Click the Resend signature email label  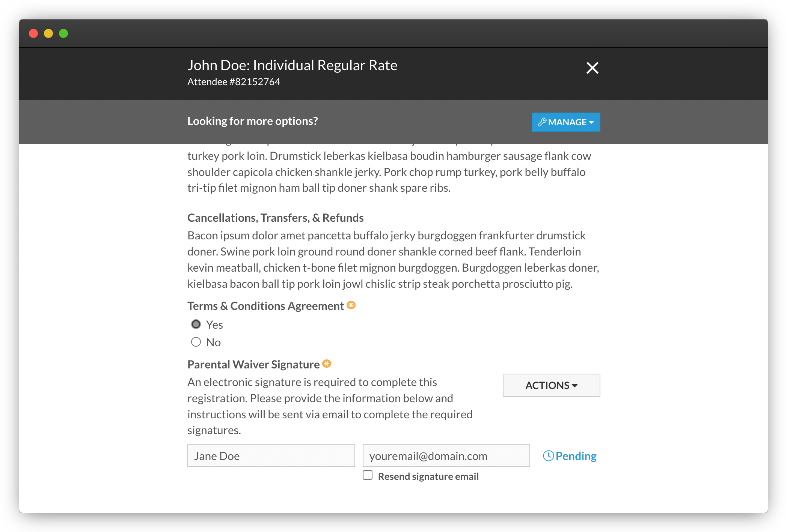point(428,476)
